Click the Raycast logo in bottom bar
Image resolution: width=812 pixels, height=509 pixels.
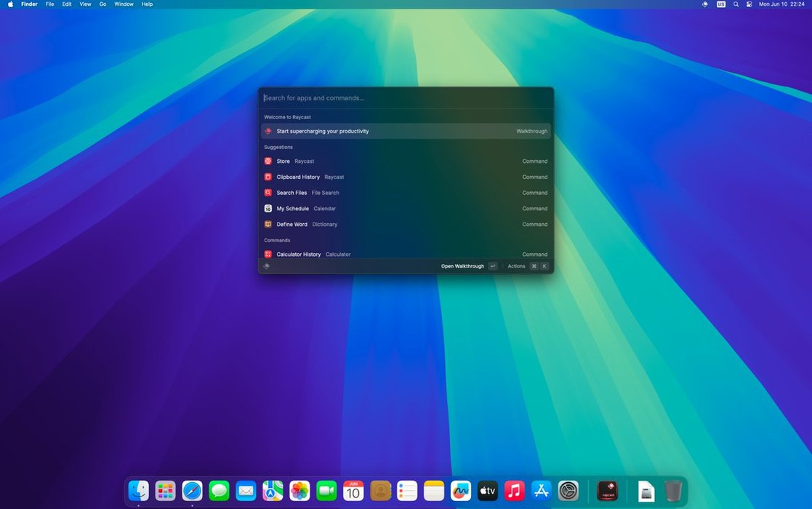(x=267, y=266)
